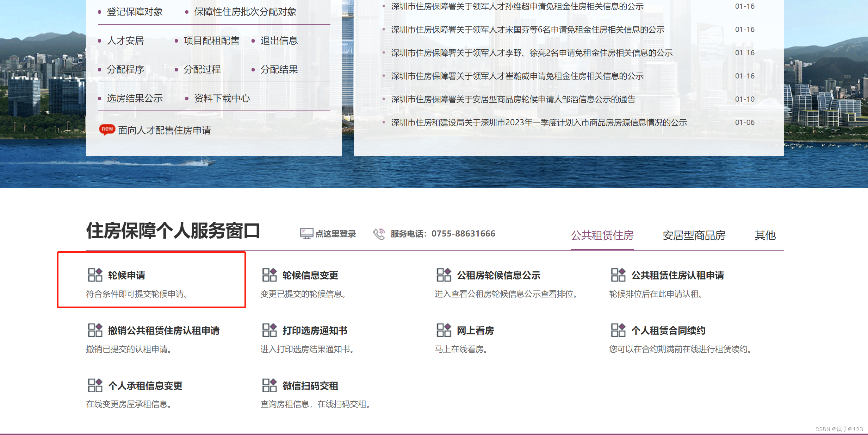Click the icon beside 网上看房
The height and width of the screenshot is (435, 868).
pyautogui.click(x=444, y=330)
